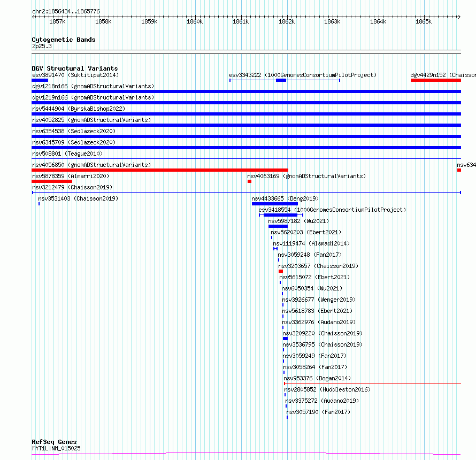This screenshot has width=476, height=460.
Task: Open nsv4056850 gnomADStructuralVariants label
Action: coord(91,165)
